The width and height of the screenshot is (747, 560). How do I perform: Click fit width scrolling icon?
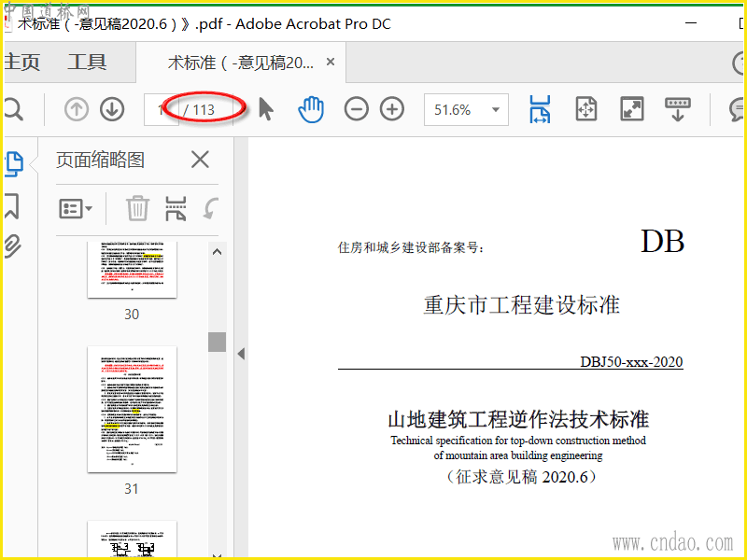540,109
